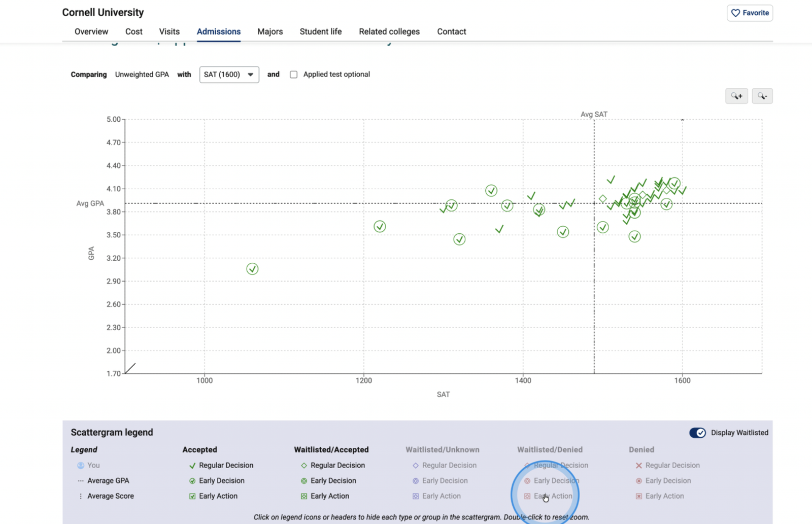The width and height of the screenshot is (812, 524).
Task: Click the accepted data point near SAT 1220
Action: 380,227
